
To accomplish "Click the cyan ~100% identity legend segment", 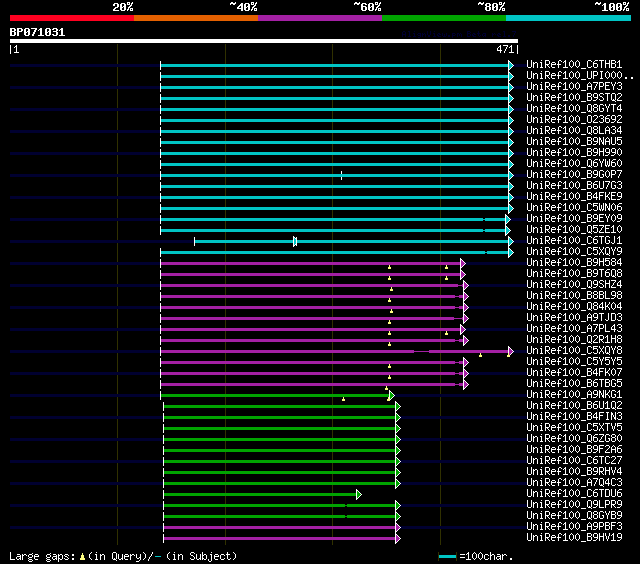I will coord(568,18).
